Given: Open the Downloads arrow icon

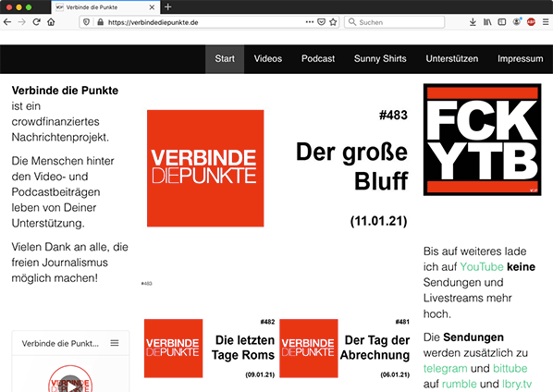Looking at the screenshot, I should tap(473, 22).
